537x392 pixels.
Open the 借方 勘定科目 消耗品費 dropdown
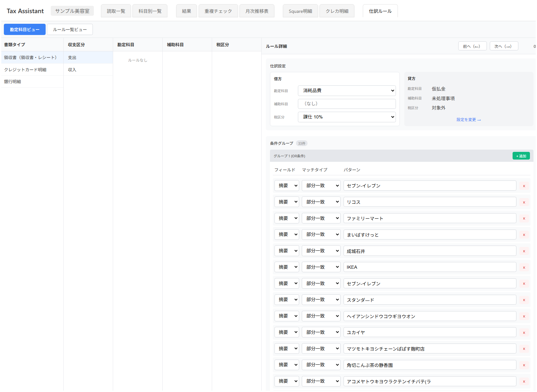(347, 91)
